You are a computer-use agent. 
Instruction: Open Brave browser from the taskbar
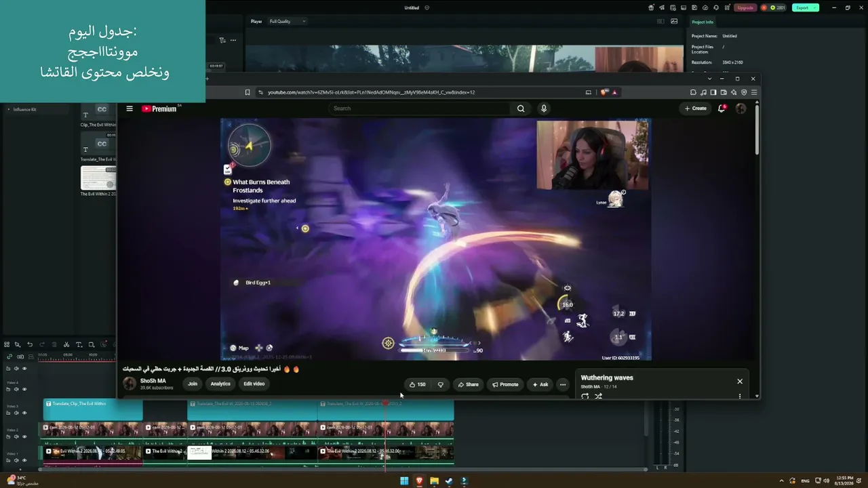tap(419, 481)
